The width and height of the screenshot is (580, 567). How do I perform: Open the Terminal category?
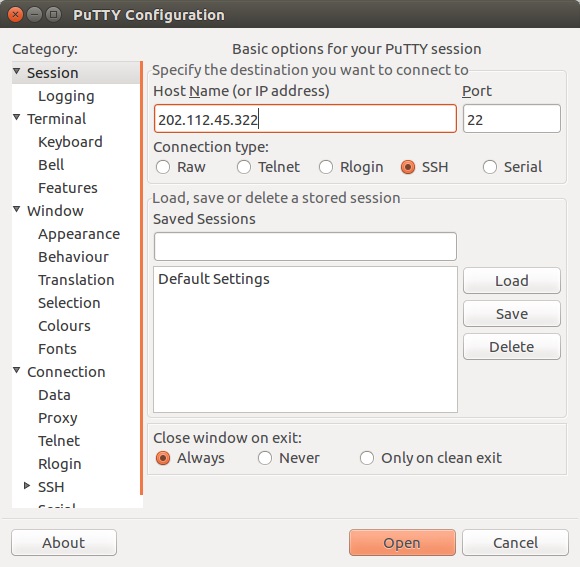point(57,119)
